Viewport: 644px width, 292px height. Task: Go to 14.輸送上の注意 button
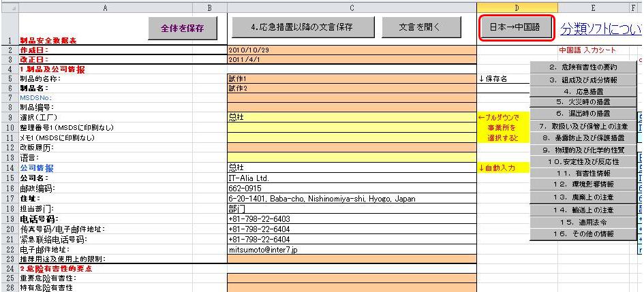click(583, 210)
